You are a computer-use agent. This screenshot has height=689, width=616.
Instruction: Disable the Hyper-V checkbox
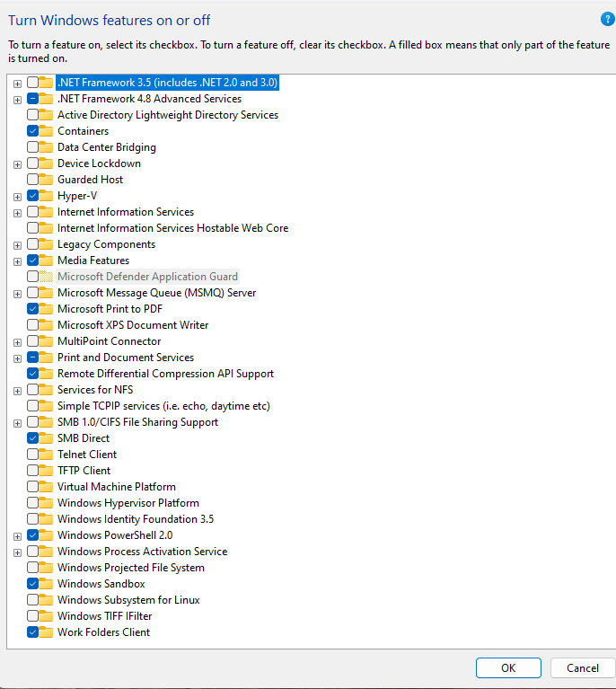[32, 196]
